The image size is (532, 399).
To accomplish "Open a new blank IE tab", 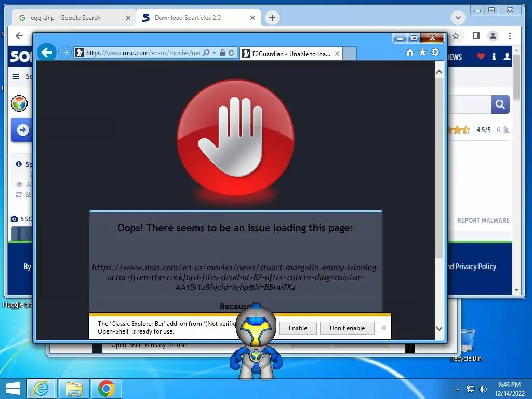I will tap(350, 54).
